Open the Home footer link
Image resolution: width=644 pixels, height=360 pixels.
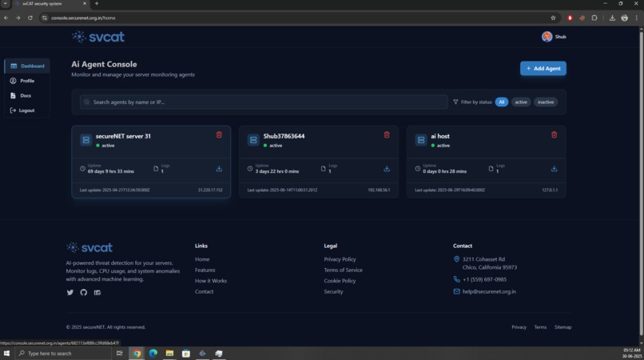[202, 259]
